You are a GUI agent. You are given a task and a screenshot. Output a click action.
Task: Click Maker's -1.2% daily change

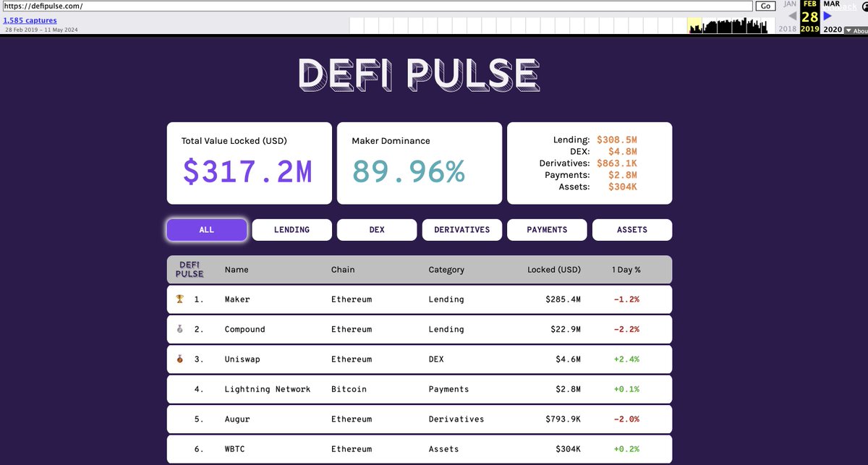click(x=626, y=299)
